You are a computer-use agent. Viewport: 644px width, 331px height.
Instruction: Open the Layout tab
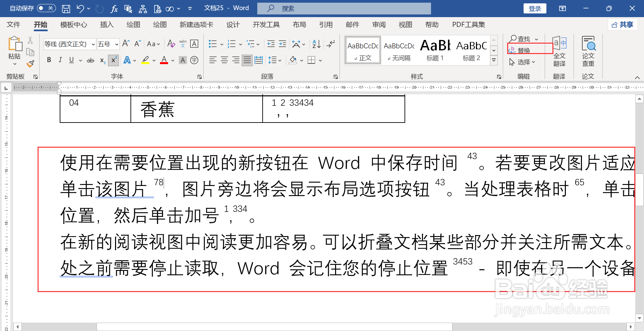tap(299, 25)
